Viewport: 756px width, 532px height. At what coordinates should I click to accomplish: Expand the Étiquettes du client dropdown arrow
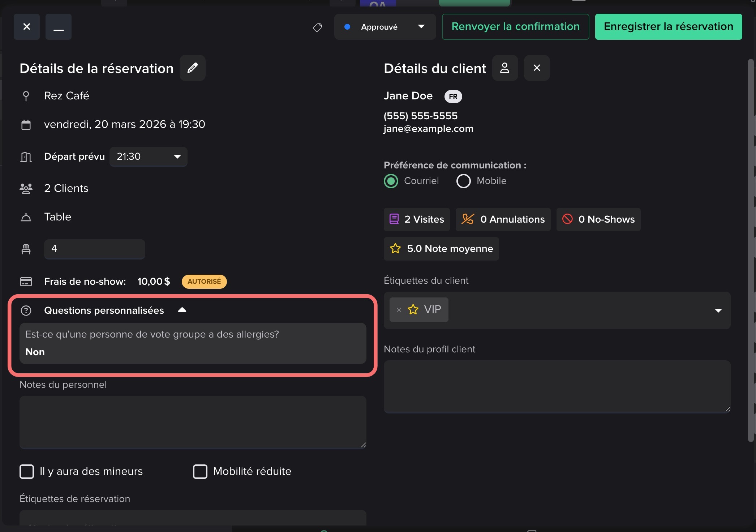tap(718, 310)
